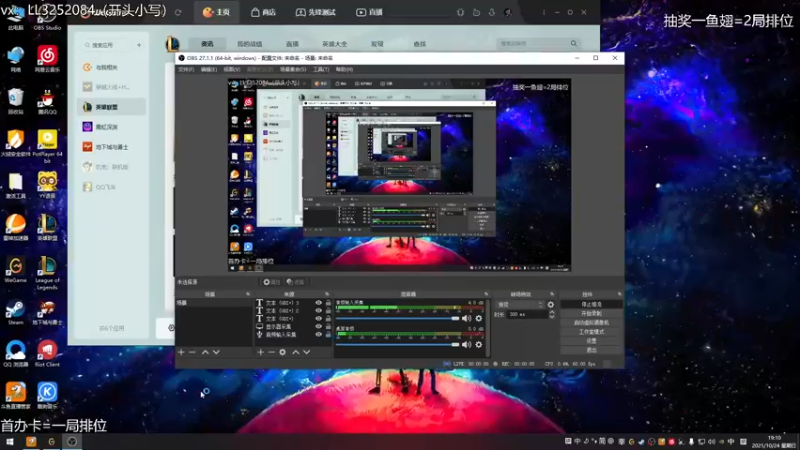The image size is (800, 450).
Task: Open OBS 文件(F) menu
Action: [186, 69]
